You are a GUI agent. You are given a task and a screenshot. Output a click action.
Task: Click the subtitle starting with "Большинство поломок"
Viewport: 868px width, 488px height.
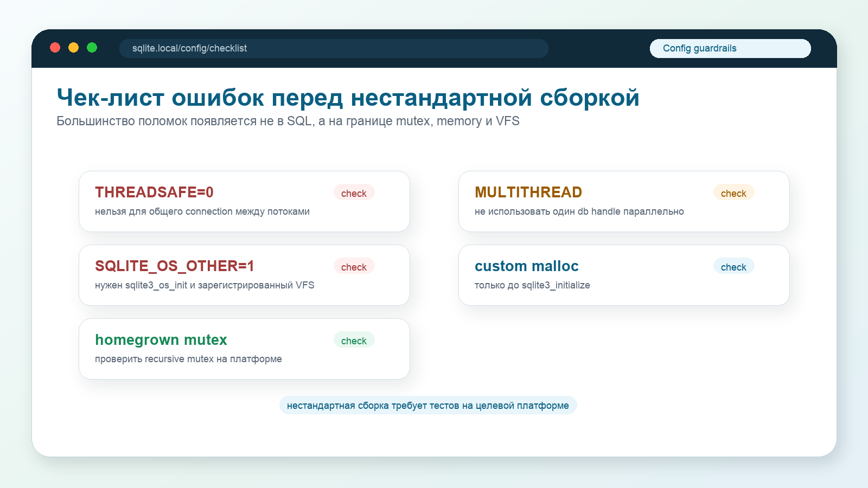[x=288, y=121]
